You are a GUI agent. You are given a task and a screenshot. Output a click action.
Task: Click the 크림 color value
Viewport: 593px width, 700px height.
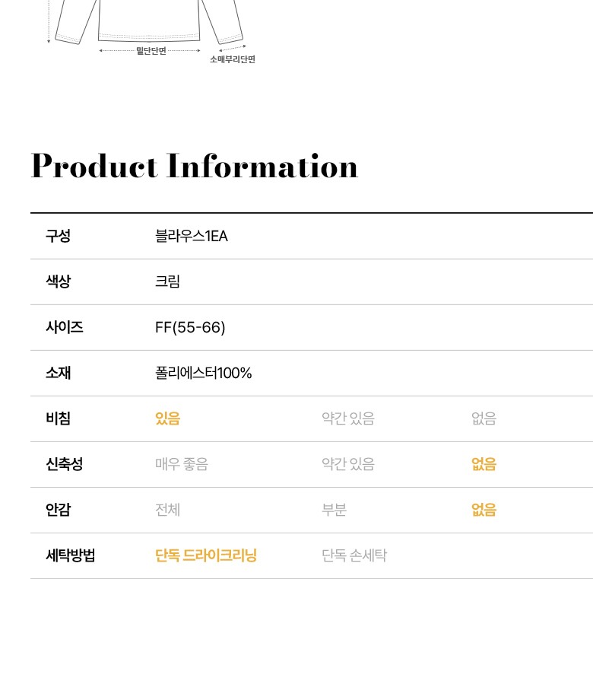click(167, 282)
